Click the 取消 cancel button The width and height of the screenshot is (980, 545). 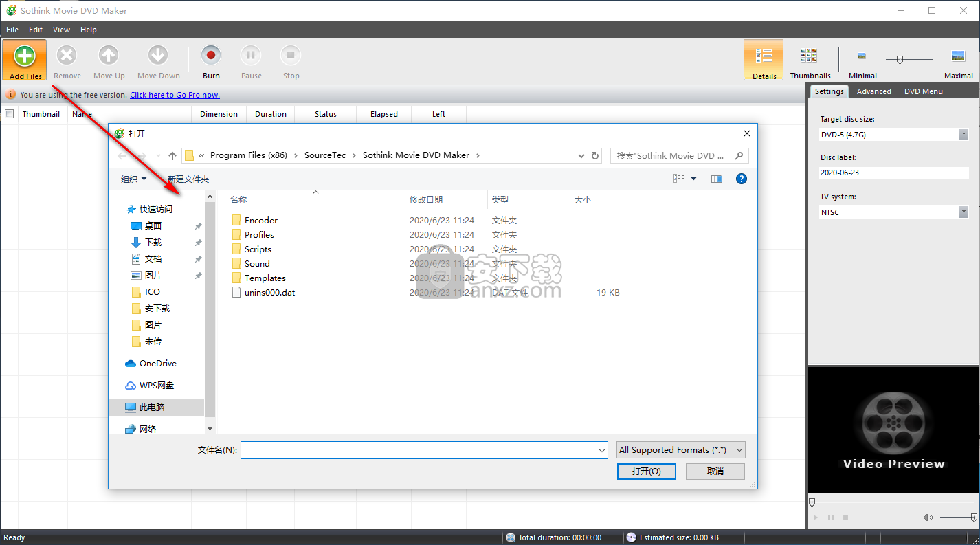(x=715, y=471)
